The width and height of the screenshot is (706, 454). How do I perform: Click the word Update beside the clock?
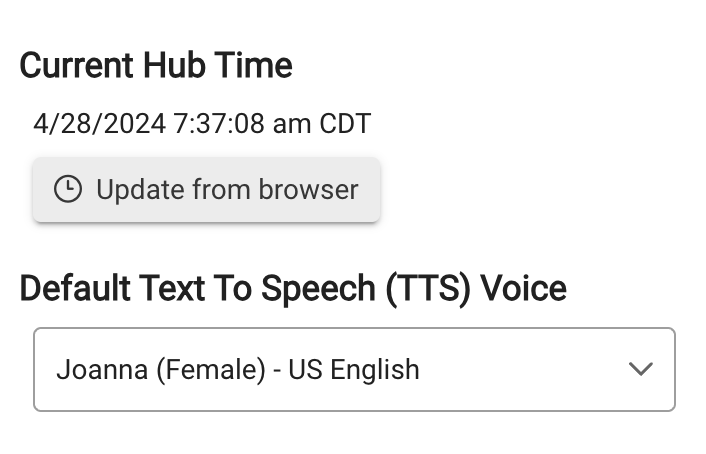[x=140, y=190]
